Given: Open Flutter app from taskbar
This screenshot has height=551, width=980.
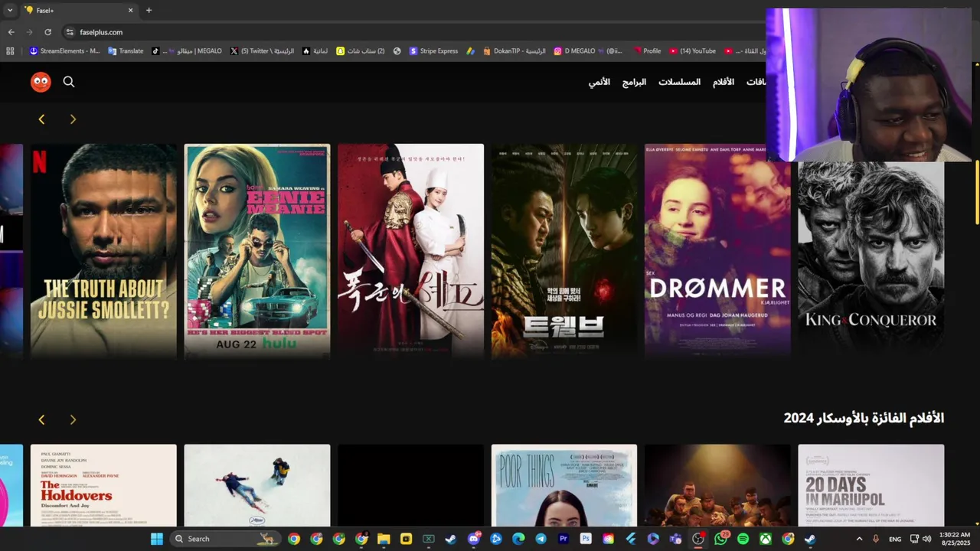Looking at the screenshot, I should [x=631, y=539].
